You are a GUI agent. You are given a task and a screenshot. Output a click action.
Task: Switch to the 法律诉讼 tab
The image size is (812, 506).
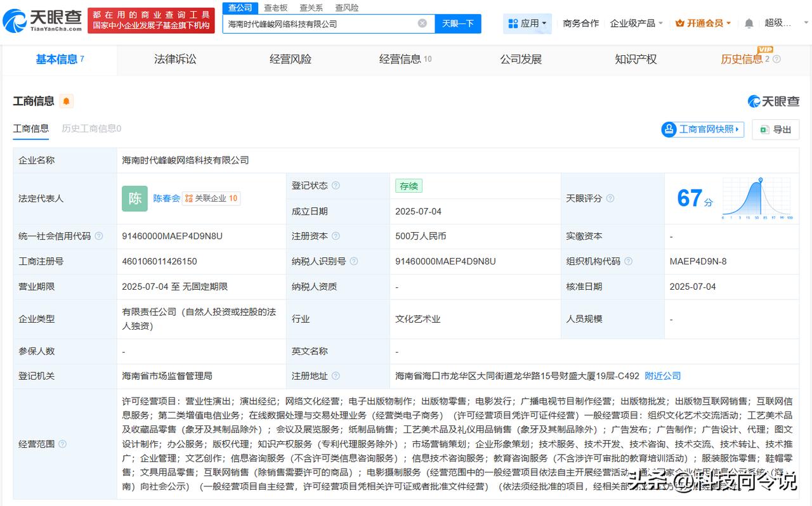tap(175, 59)
